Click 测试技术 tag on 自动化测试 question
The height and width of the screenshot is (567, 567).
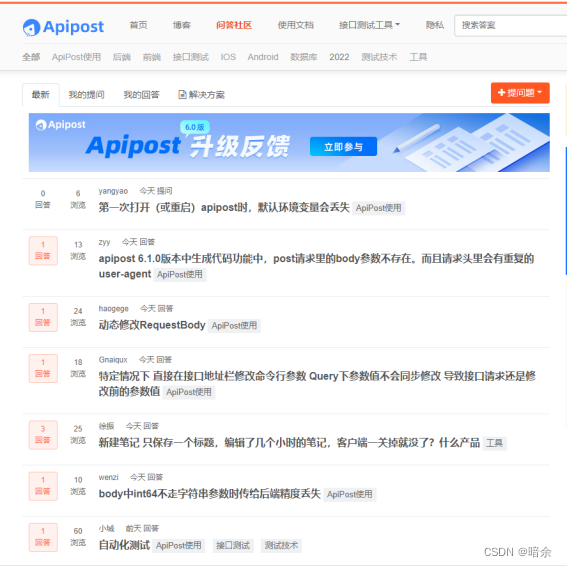point(281,546)
